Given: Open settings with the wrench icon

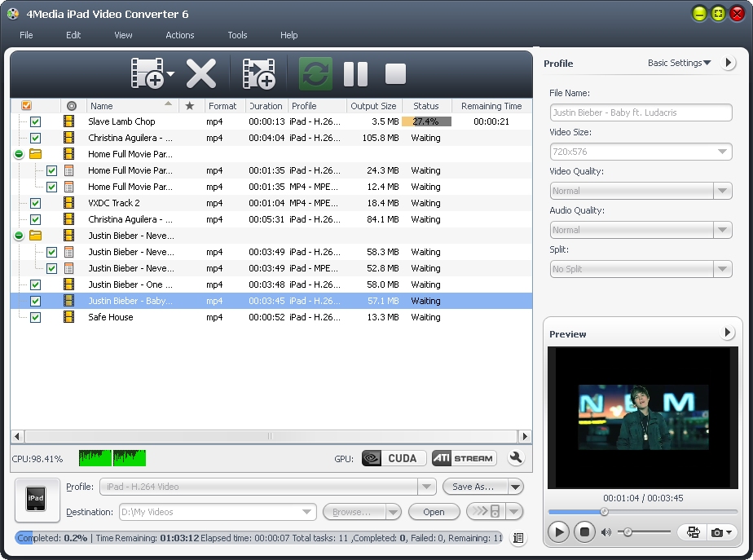Looking at the screenshot, I should (x=516, y=458).
